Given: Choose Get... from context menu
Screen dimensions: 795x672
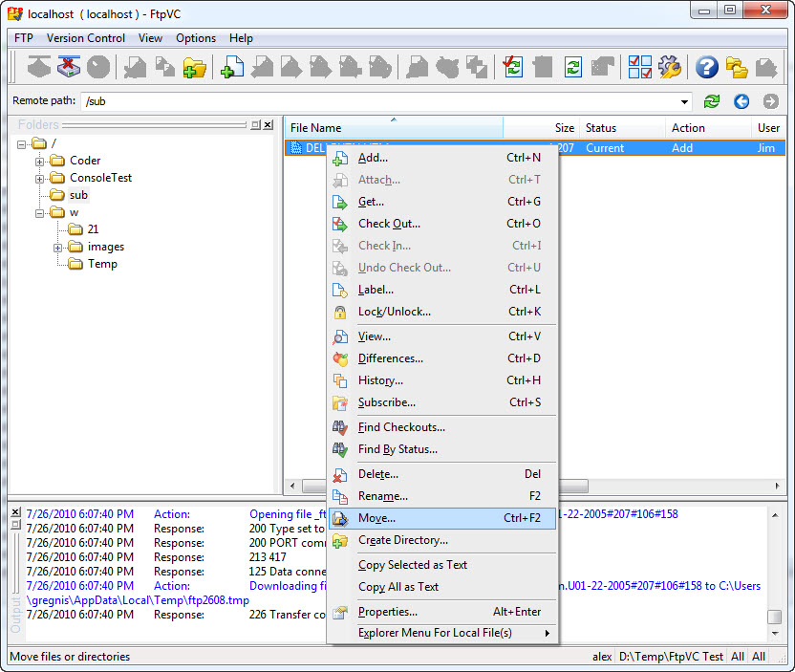Looking at the screenshot, I should click(442, 202).
